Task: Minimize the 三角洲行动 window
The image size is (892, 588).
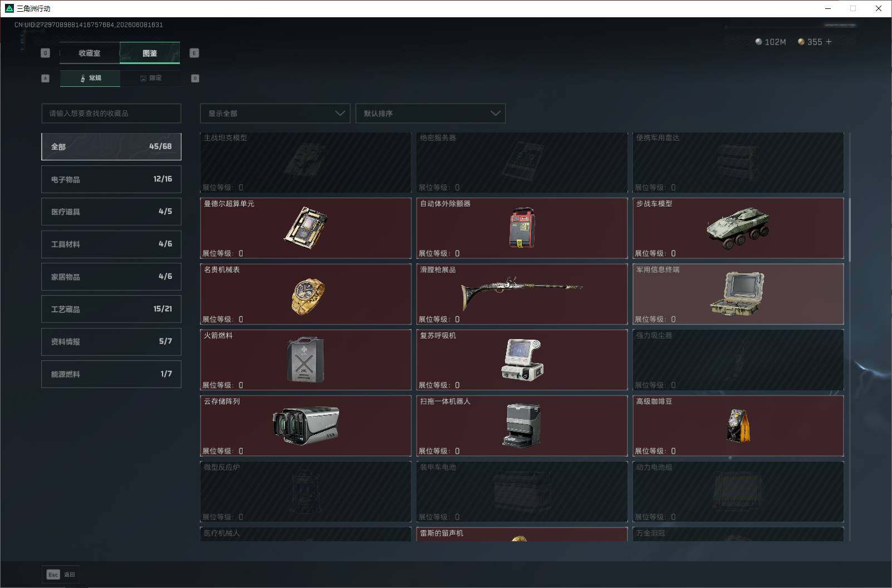Action: click(828, 8)
